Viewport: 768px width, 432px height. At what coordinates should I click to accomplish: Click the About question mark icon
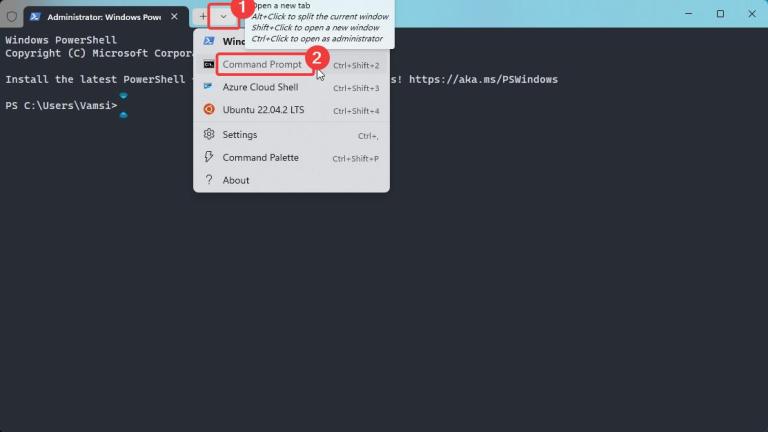(209, 180)
